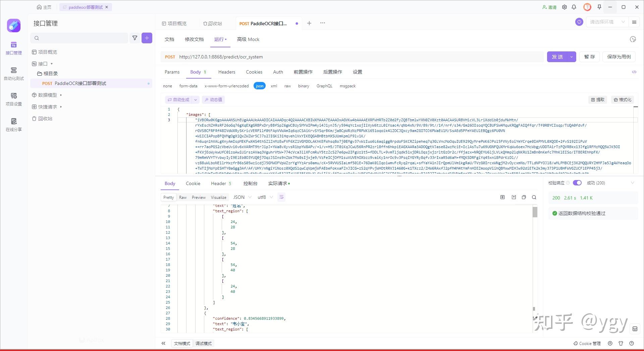Click the Apifox logo icon

[x=14, y=26]
